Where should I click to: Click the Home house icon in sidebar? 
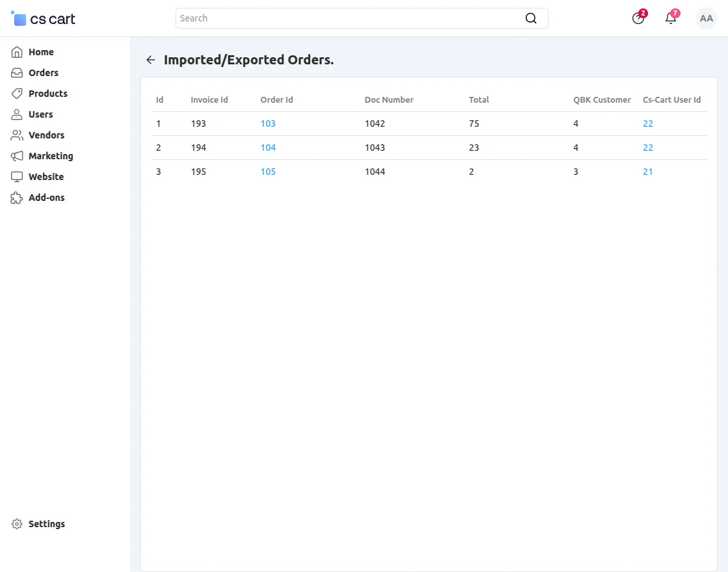pyautogui.click(x=17, y=52)
